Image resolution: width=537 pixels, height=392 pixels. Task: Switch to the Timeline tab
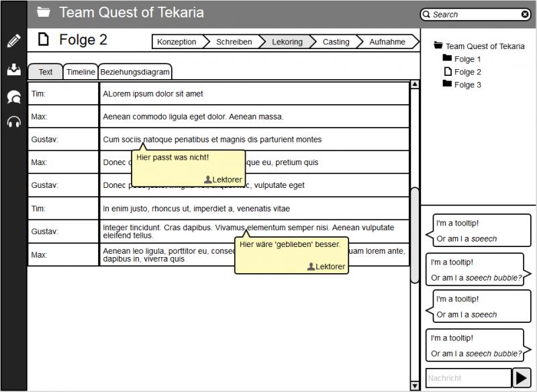81,72
